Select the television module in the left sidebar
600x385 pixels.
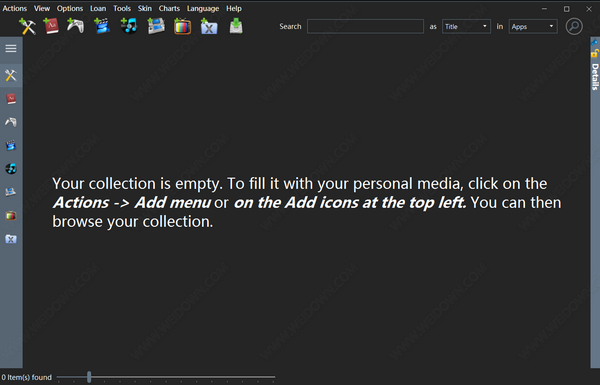(x=11, y=215)
